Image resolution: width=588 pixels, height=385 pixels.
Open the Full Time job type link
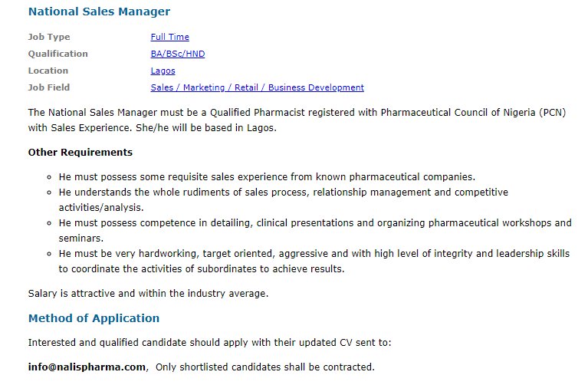(x=170, y=37)
